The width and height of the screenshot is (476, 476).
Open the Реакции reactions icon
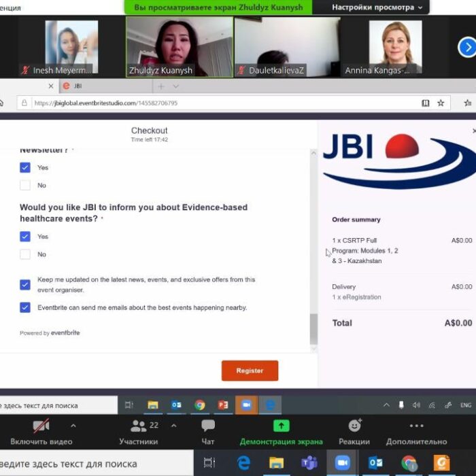point(354,427)
